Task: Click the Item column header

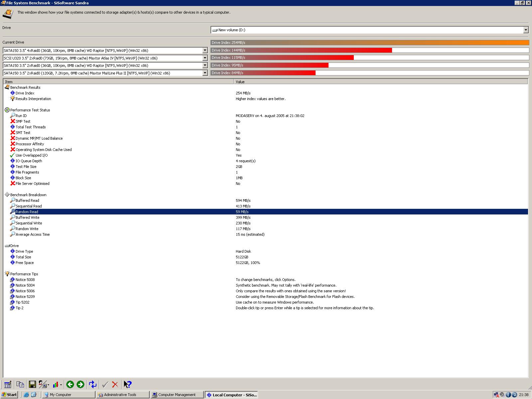Action: [x=118, y=81]
